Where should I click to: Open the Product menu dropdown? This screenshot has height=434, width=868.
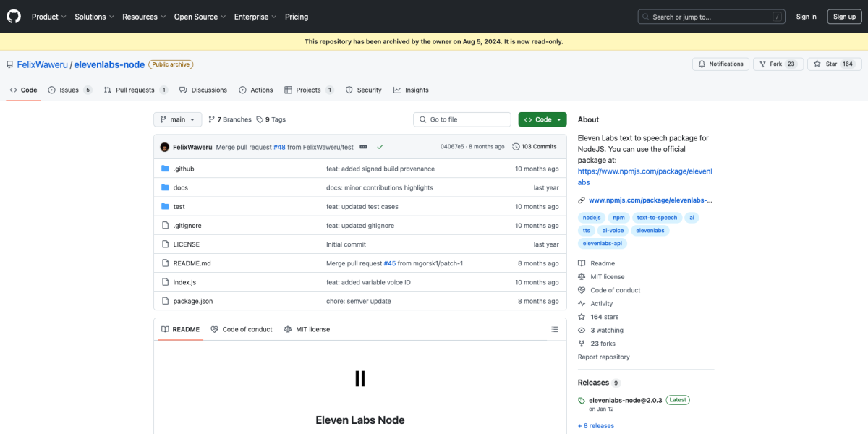tap(48, 16)
